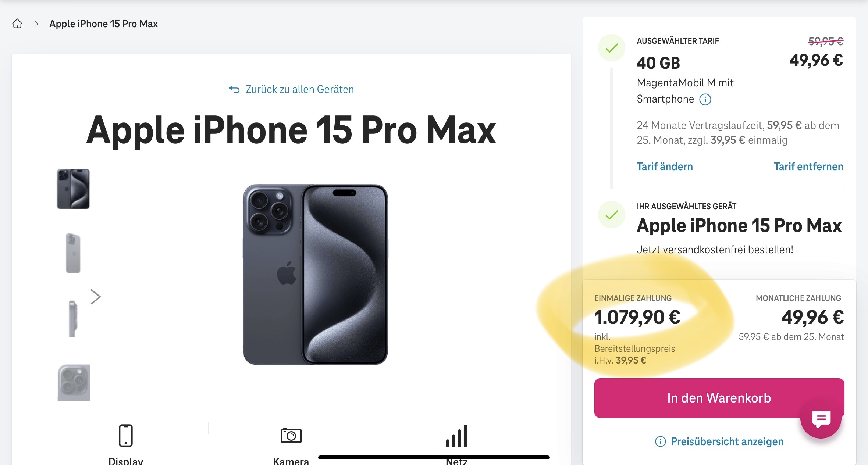Click the Display phone icon

(125, 436)
